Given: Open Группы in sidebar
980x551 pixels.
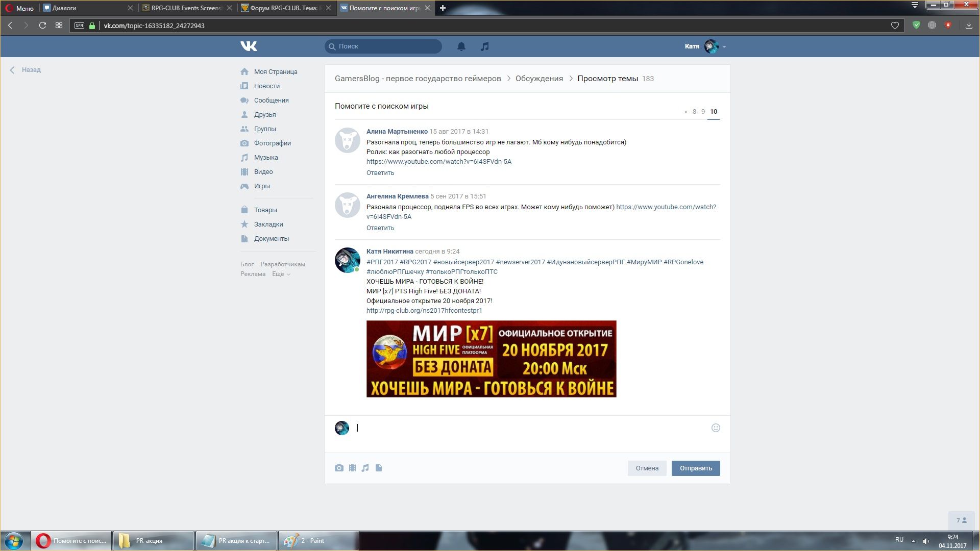Looking at the screenshot, I should click(x=265, y=129).
